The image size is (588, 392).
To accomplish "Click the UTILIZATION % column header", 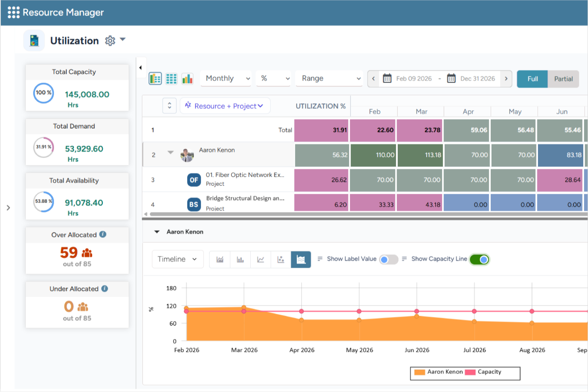I will point(321,106).
